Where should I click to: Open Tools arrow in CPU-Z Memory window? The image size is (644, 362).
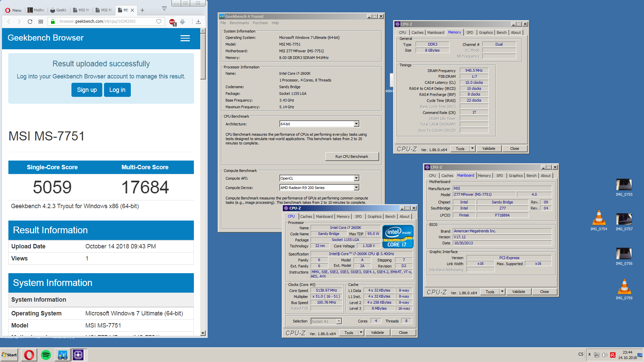click(x=472, y=148)
